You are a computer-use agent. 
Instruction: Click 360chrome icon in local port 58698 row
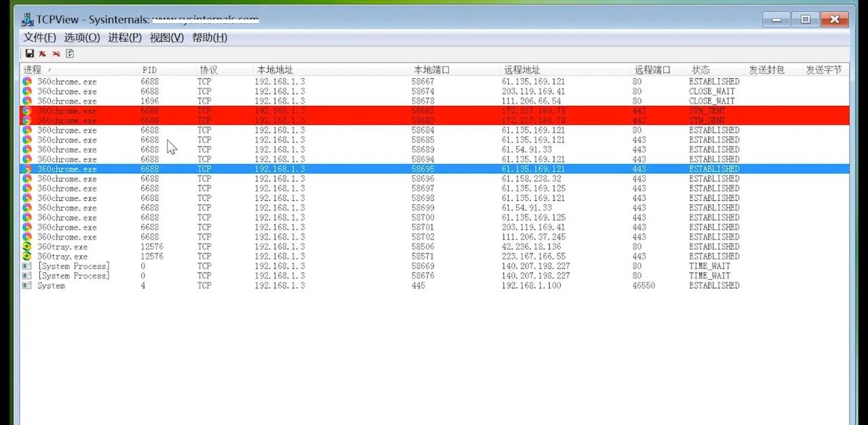27,198
